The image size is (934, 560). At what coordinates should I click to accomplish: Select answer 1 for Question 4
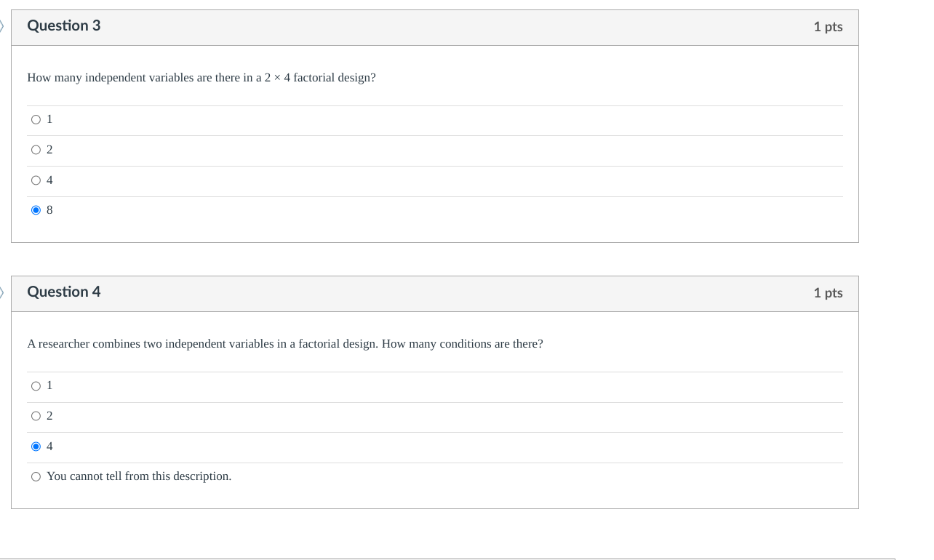pos(36,385)
